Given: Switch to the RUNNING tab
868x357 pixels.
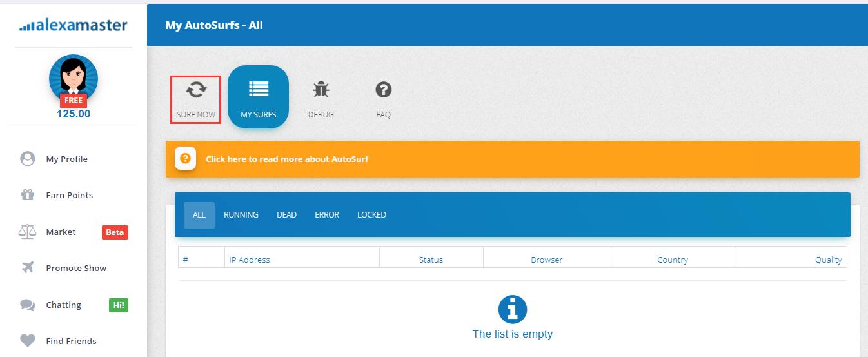Looking at the screenshot, I should [x=241, y=215].
